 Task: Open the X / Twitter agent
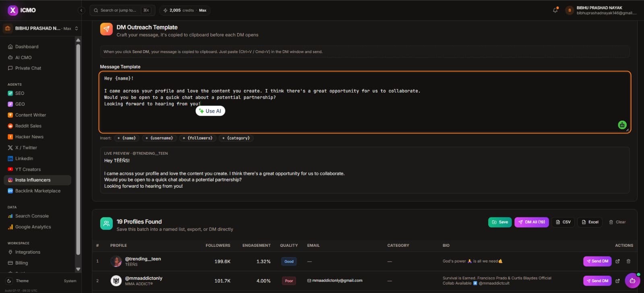pos(26,148)
